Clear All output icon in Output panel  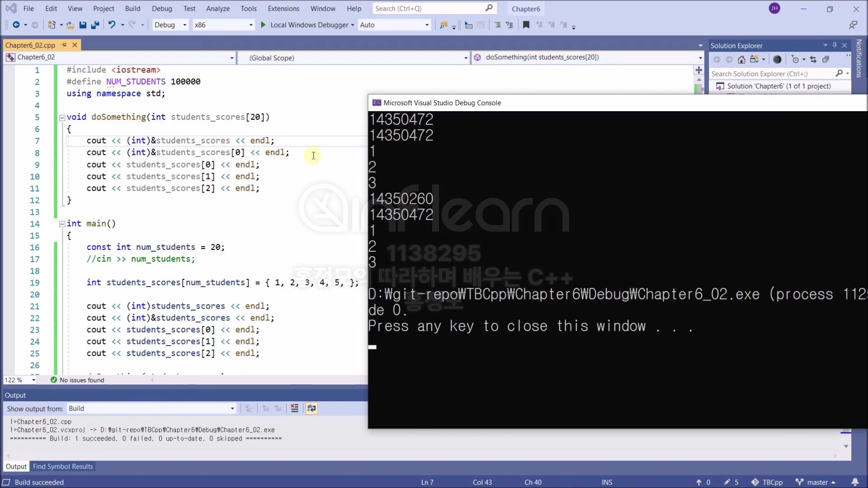294,408
